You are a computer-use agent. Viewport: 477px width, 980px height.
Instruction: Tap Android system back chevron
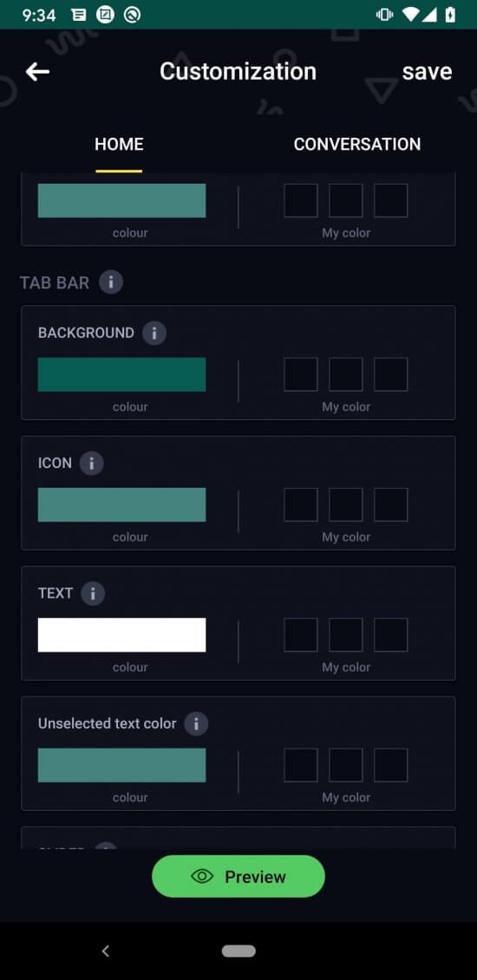106,951
